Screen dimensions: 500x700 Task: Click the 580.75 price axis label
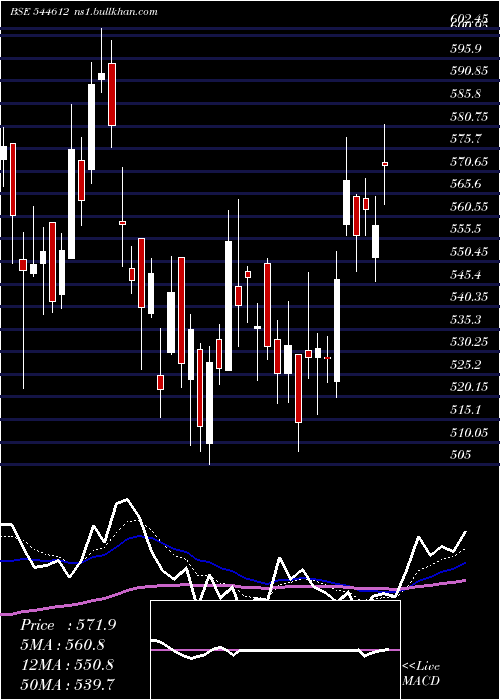click(x=469, y=117)
